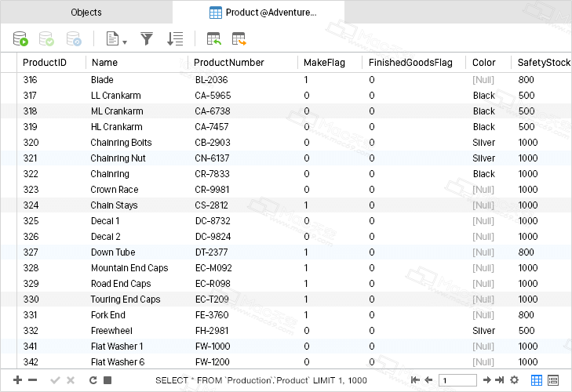Stop the running query
The height and width of the screenshot is (392, 572).
pyautogui.click(x=107, y=380)
